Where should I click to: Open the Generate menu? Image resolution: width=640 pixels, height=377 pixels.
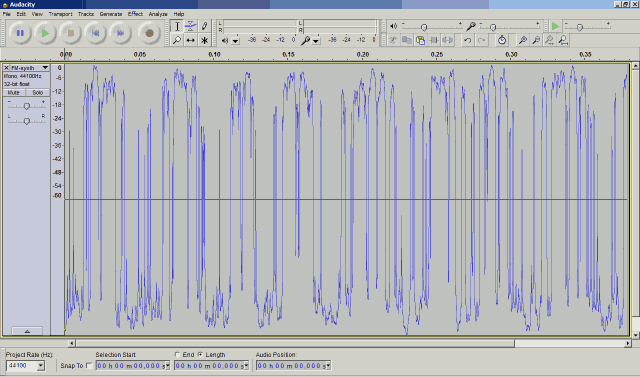[111, 14]
